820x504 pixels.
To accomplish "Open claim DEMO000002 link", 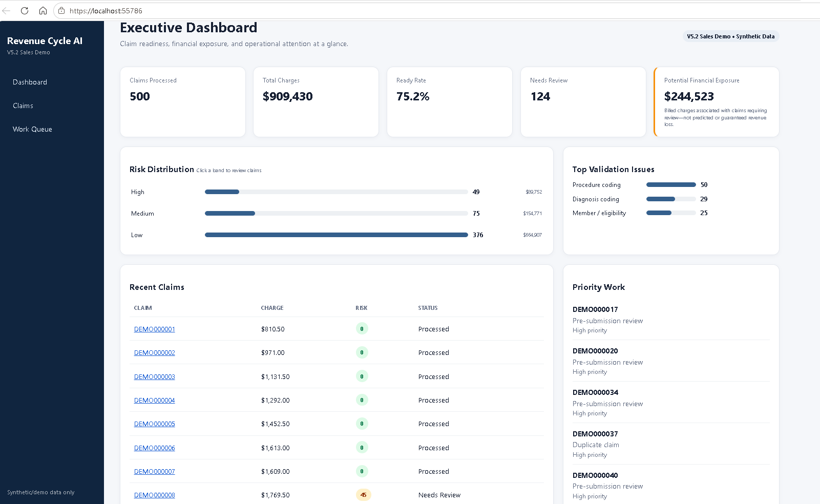I will pyautogui.click(x=154, y=353).
